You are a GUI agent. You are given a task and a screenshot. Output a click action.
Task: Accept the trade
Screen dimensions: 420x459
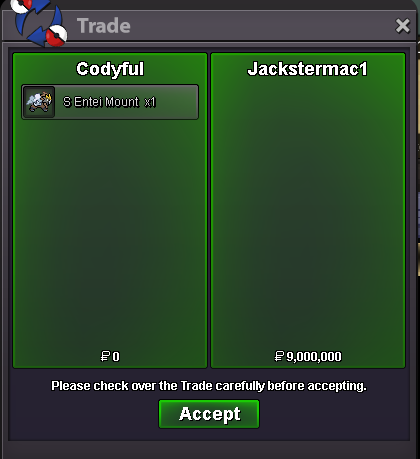point(209,414)
